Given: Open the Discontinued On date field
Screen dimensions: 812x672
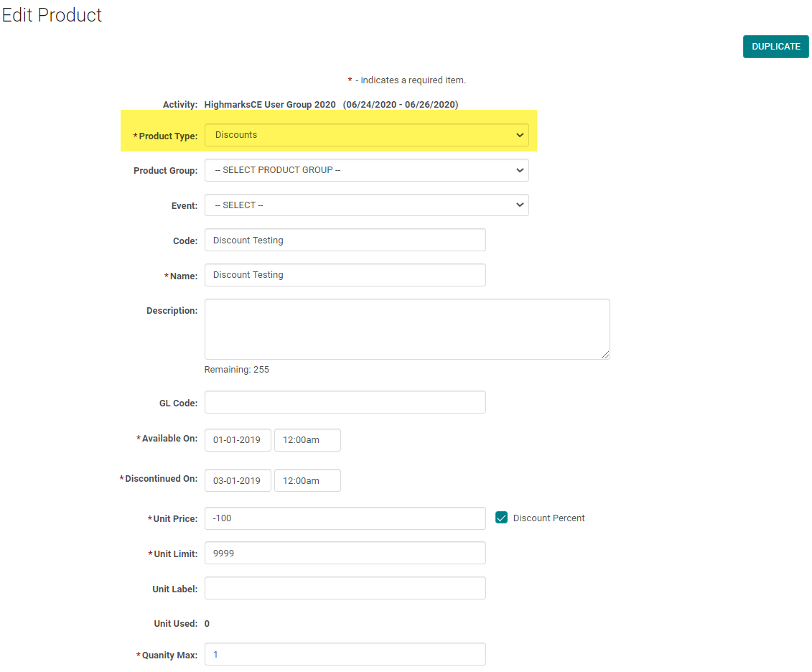Looking at the screenshot, I should pos(238,480).
